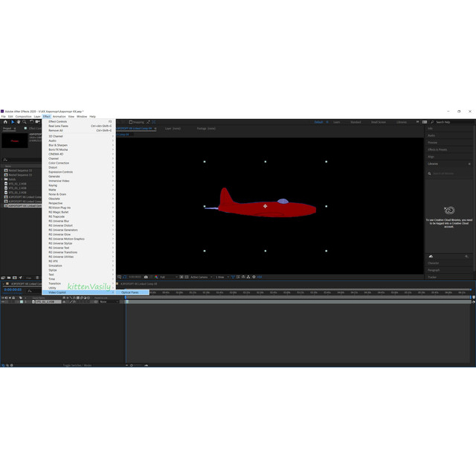The image size is (476, 476).
Task: Click the sync settings icon near Search Help
Action: 425,122
